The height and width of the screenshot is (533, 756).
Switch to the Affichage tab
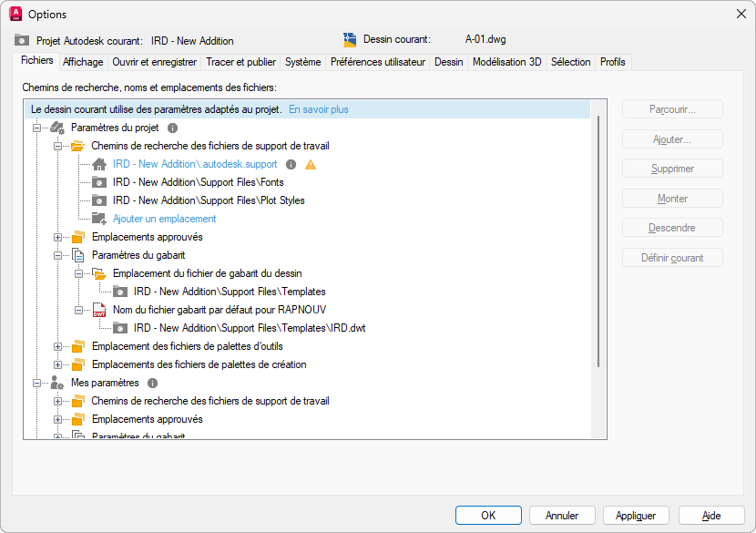tap(83, 62)
